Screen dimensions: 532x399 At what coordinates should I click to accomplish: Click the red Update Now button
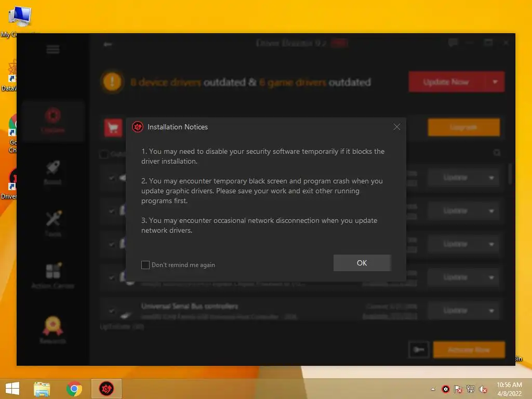(446, 82)
